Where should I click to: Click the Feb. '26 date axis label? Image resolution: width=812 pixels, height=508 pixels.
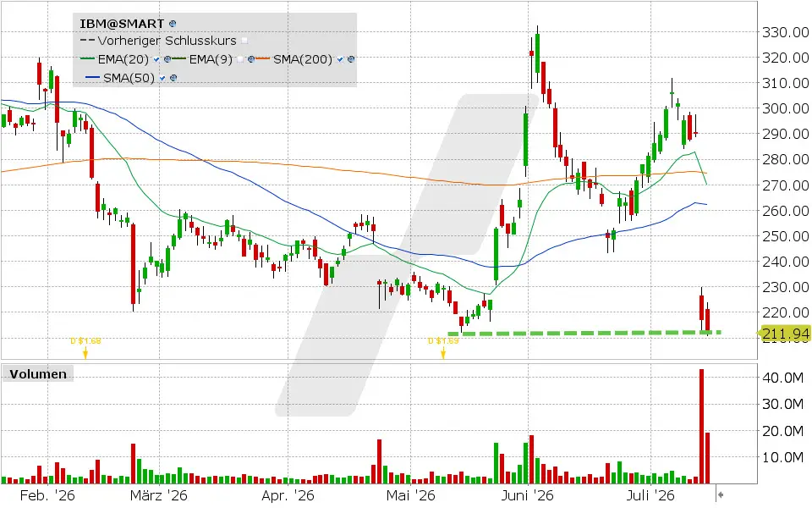point(47,495)
